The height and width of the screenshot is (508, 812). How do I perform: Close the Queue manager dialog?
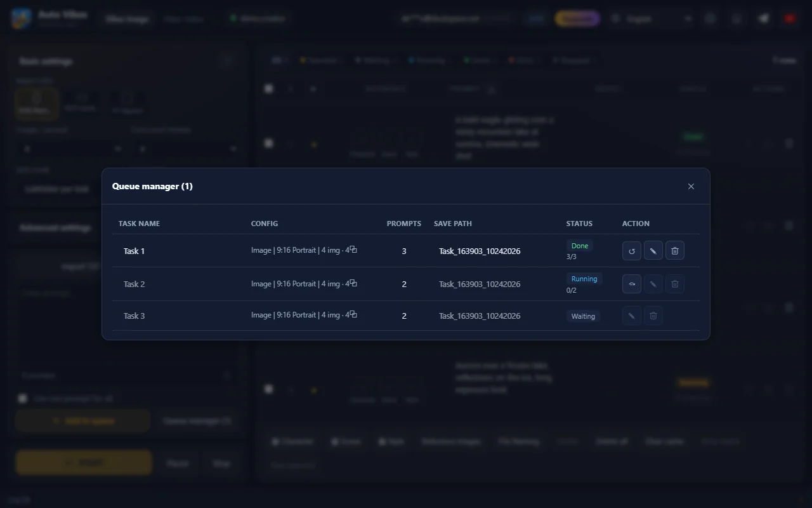click(691, 187)
